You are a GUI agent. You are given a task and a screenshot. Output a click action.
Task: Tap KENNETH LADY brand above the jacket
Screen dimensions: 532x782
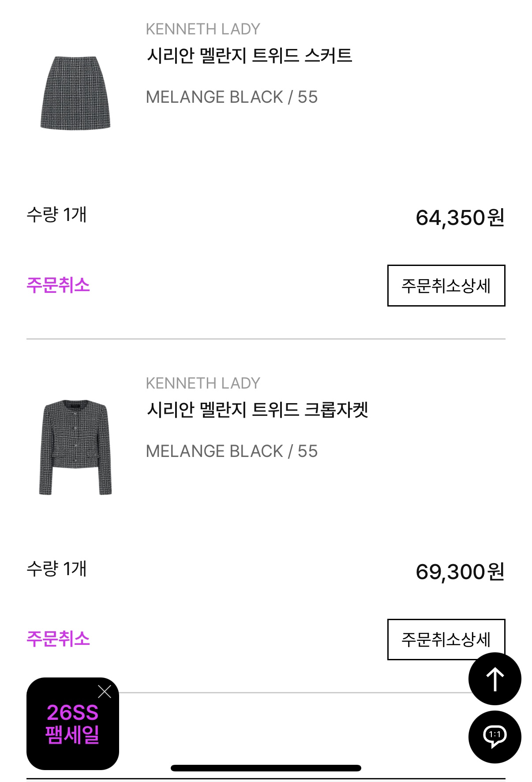pos(203,383)
